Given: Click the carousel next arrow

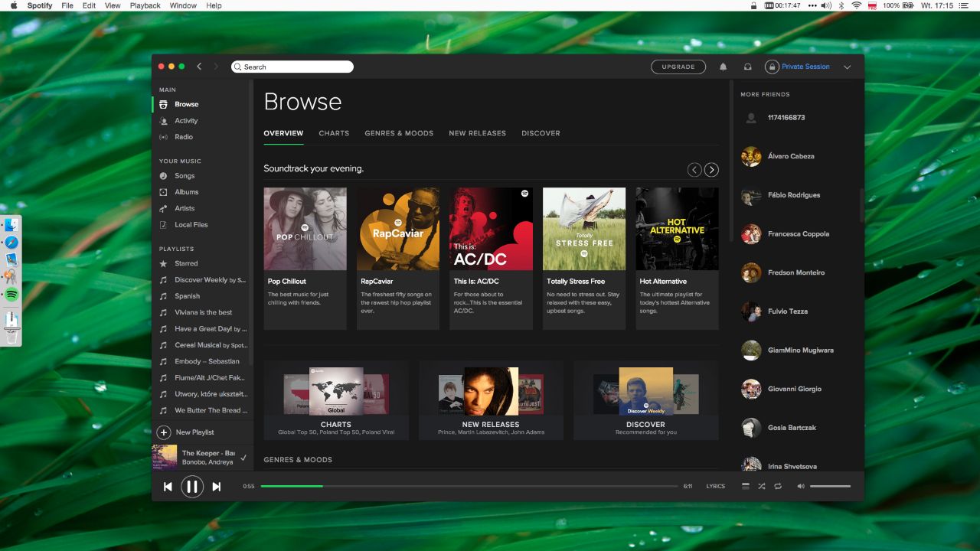Looking at the screenshot, I should (711, 170).
